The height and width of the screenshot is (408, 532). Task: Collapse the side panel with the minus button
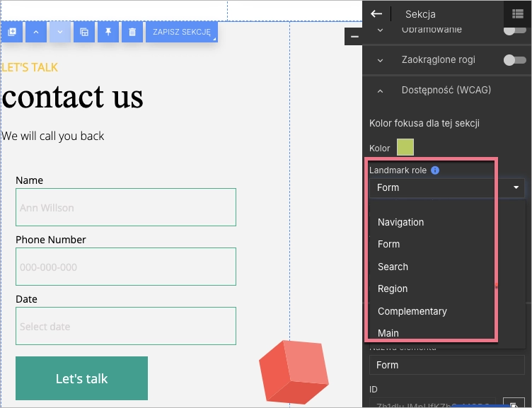tap(353, 36)
